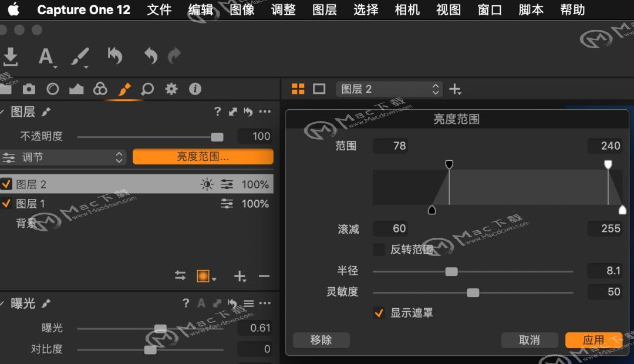The height and width of the screenshot is (364, 634).
Task: Click the layer swap arrows icon
Action: (180, 276)
